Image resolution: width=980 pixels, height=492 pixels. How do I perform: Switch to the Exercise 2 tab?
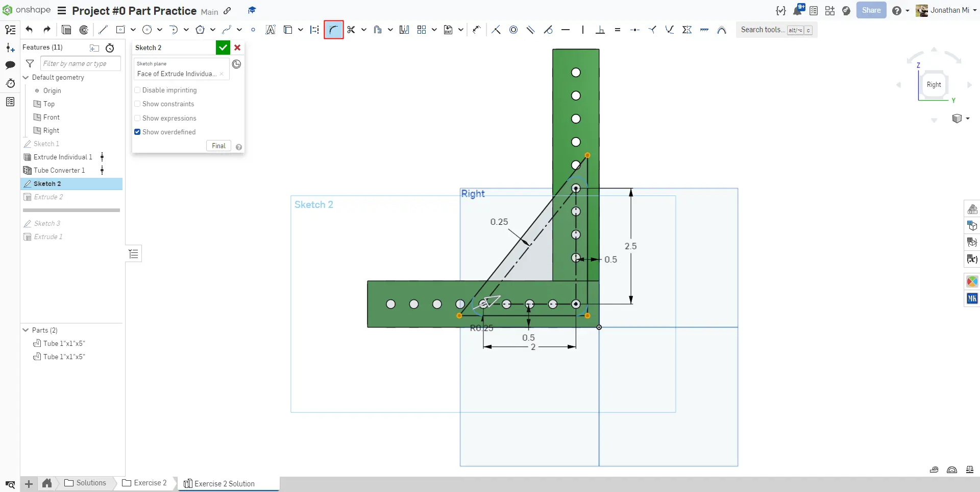[145, 483]
